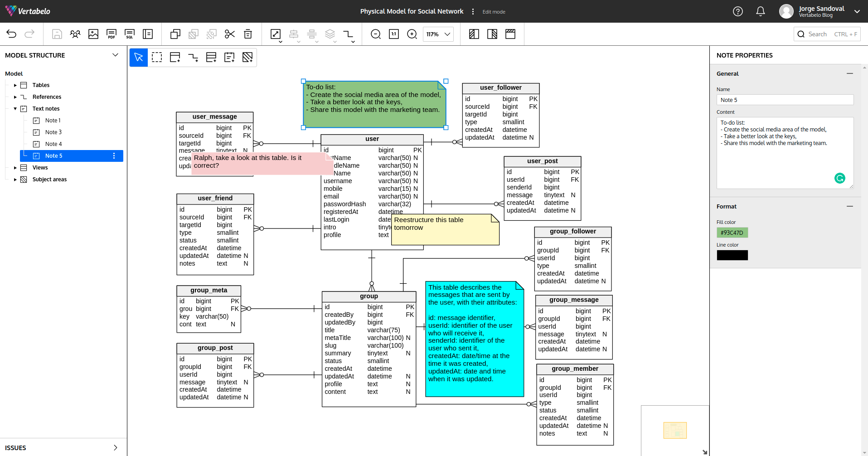Click the generate SQL icon
Image resolution: width=868 pixels, height=456 pixels.
click(130, 34)
